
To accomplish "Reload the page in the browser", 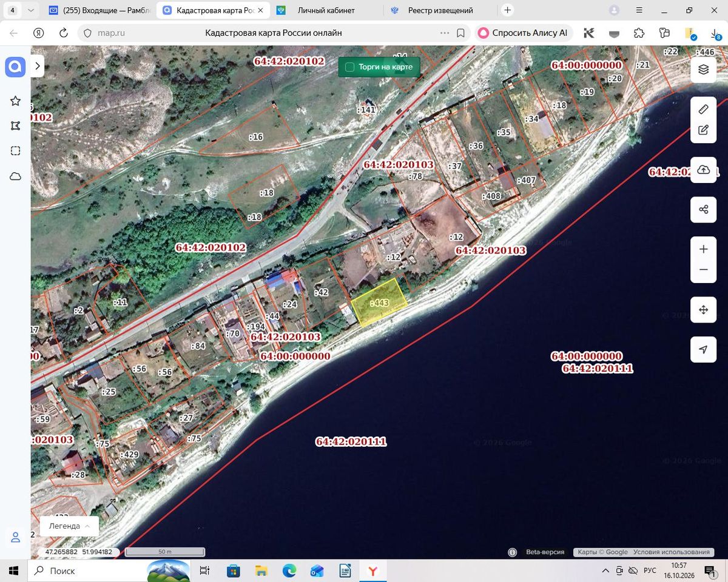I will pos(64,33).
